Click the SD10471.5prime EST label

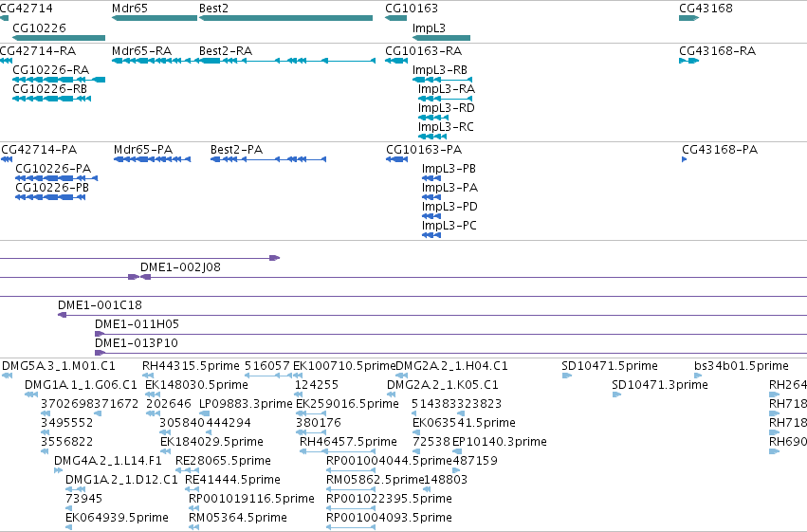click(x=610, y=366)
